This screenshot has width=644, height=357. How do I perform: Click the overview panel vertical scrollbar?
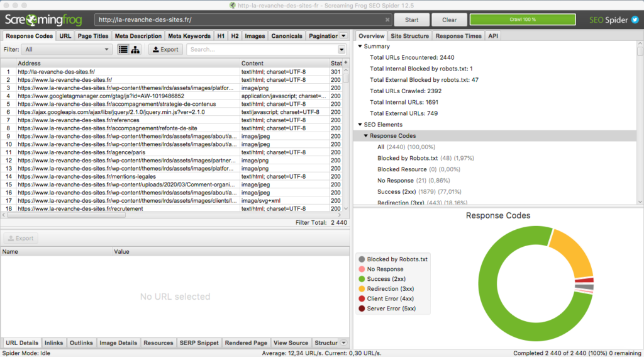[x=640, y=52]
